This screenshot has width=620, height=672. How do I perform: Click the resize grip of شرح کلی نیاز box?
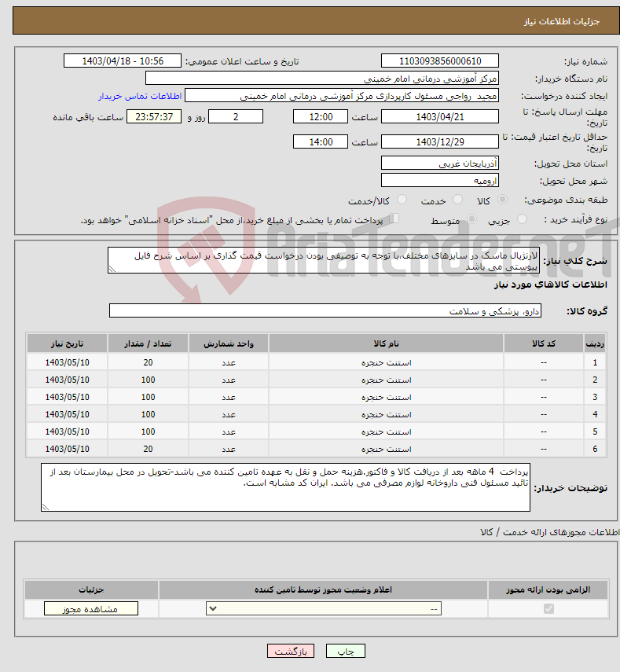click(x=112, y=270)
